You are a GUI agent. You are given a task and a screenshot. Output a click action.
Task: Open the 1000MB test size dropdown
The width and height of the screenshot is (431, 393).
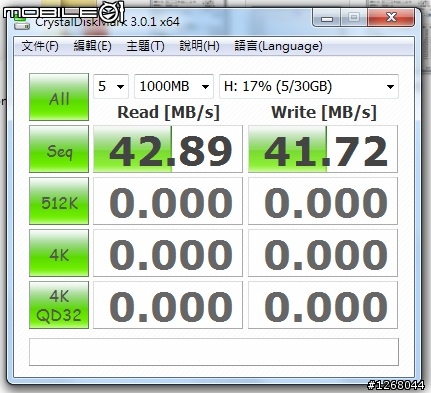(174, 87)
